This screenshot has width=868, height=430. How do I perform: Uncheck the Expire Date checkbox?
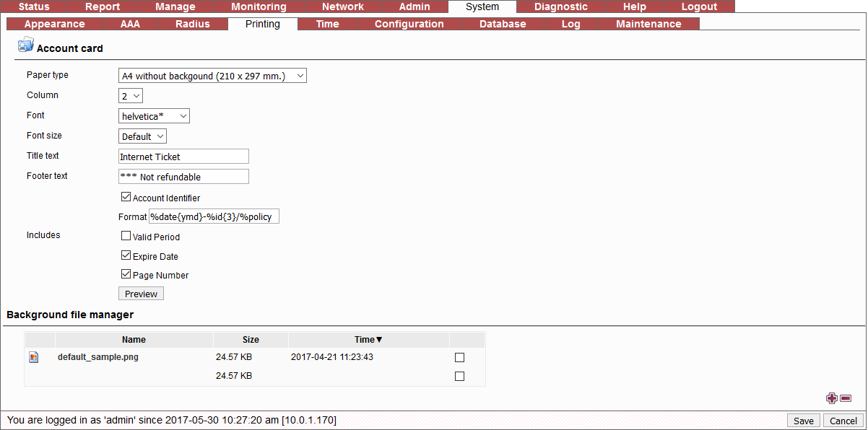[x=126, y=255]
